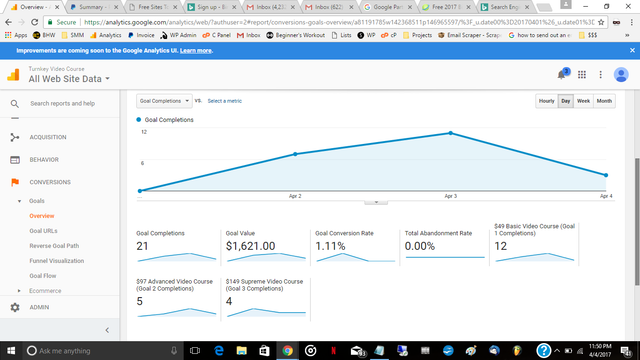Click the Apr 2 data point on chart

coord(296,154)
